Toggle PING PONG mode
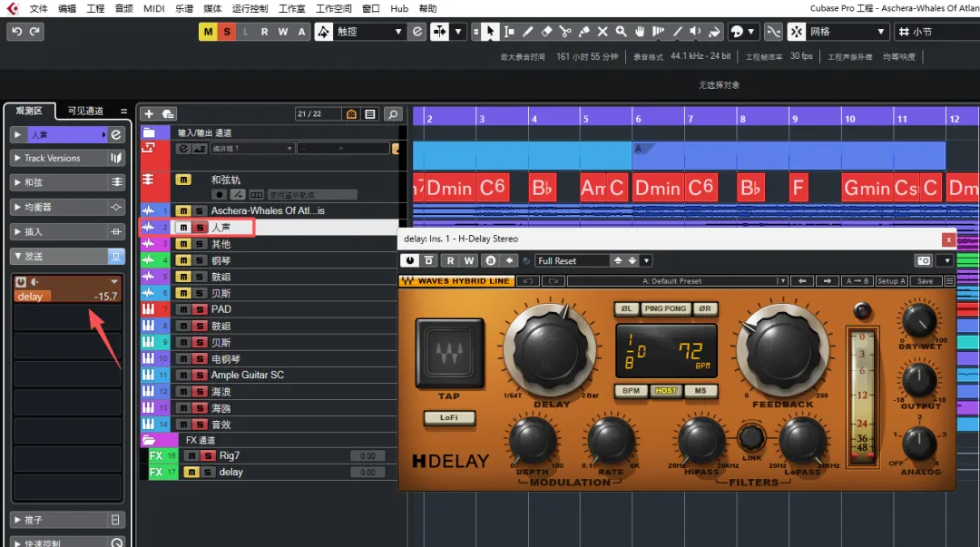Screen dimensions: 980x547 665,308
